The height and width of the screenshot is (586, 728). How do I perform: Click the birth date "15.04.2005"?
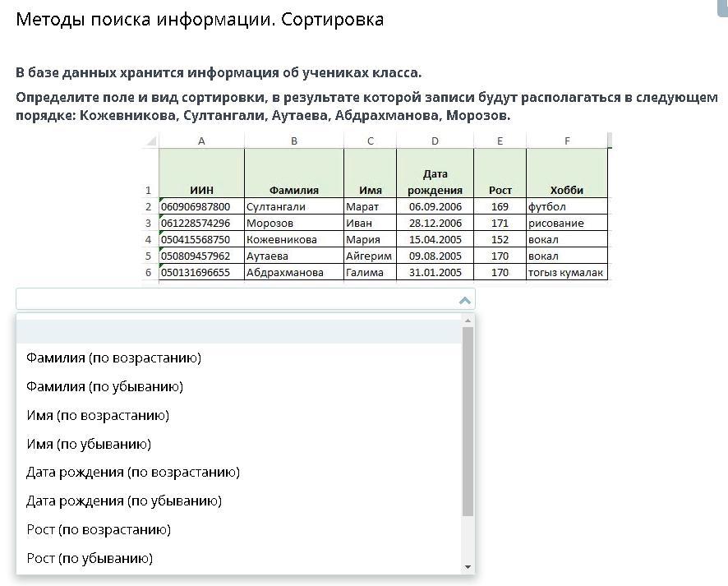(x=435, y=239)
